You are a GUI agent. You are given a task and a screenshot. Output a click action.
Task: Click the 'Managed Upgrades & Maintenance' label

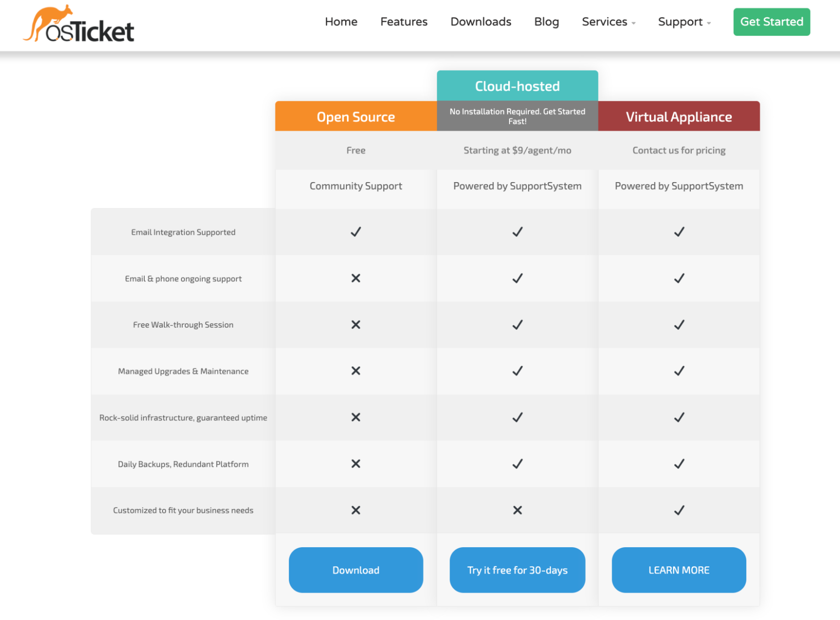tap(183, 371)
